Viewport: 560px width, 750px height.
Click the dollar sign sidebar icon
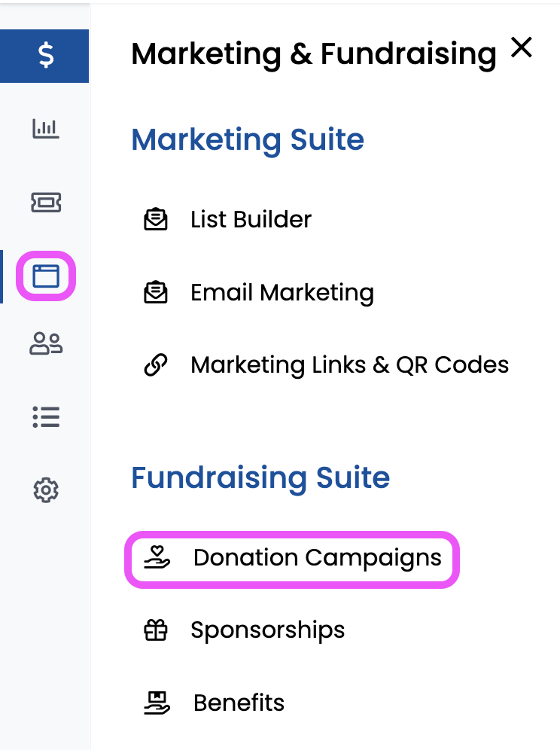point(46,56)
